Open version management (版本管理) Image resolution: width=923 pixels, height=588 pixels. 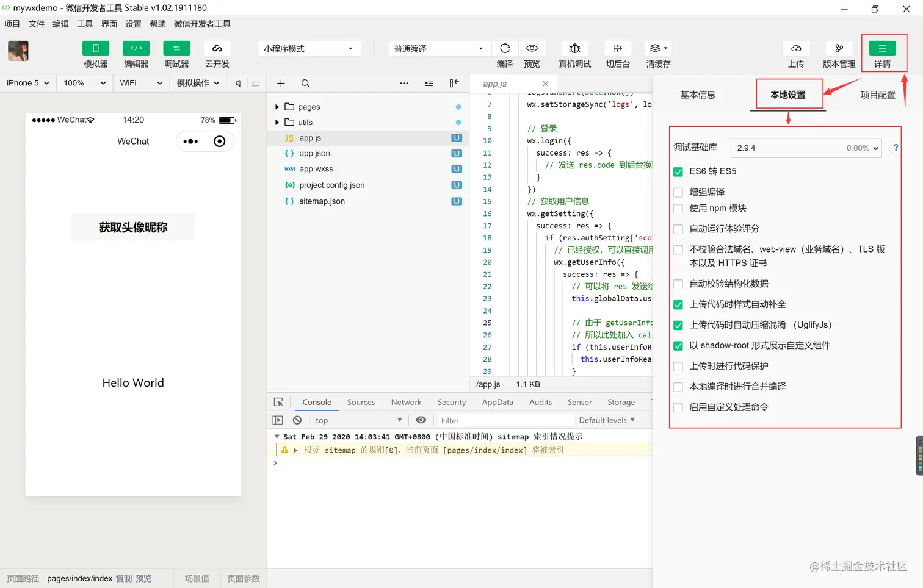tap(839, 48)
